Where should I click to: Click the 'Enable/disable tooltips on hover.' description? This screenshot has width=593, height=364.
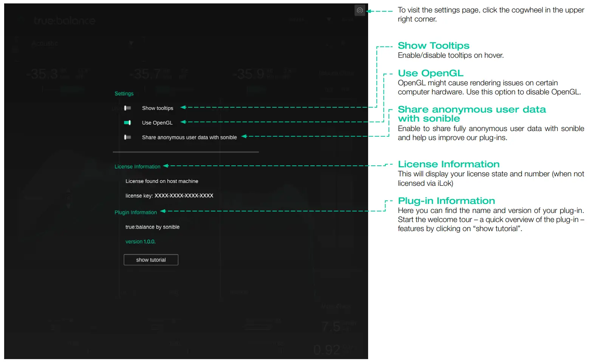(x=451, y=56)
